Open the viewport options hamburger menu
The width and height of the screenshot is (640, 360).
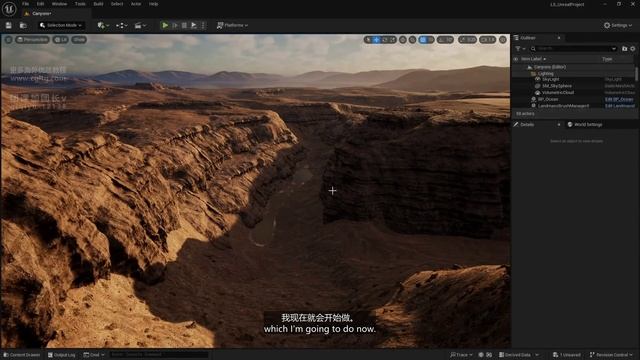click(8, 40)
